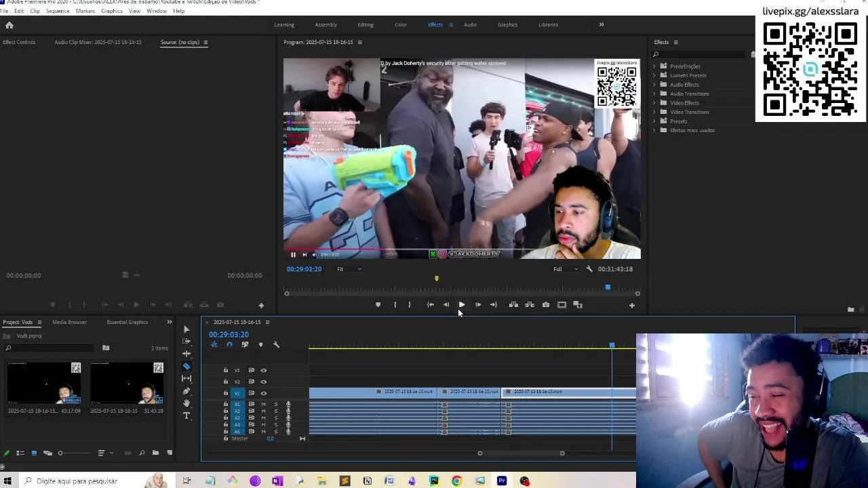Click New Bin icon in Project panel
Viewport: 868px width, 488px height.
(155, 453)
